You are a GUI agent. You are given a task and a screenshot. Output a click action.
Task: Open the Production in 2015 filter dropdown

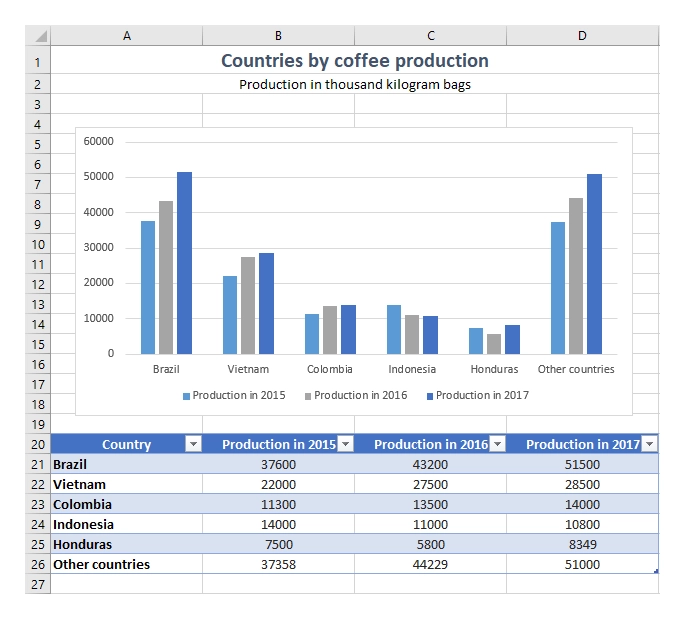point(345,444)
